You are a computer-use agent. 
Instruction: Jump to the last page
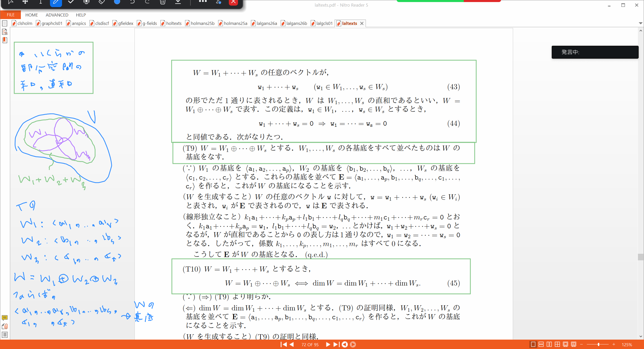tap(336, 344)
